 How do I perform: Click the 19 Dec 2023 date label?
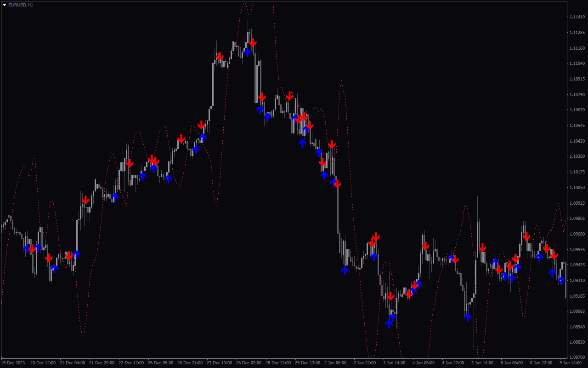coord(13,363)
